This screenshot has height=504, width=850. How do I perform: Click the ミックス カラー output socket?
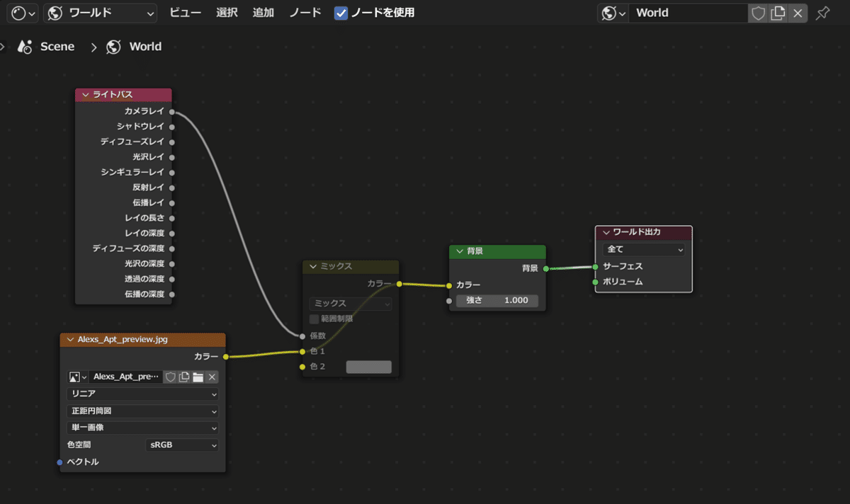pos(399,284)
